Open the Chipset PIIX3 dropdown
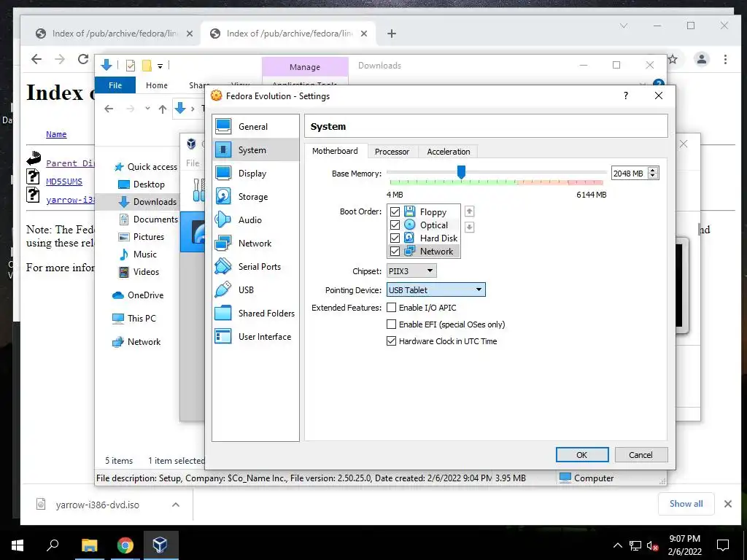The width and height of the screenshot is (747, 560). [x=411, y=271]
